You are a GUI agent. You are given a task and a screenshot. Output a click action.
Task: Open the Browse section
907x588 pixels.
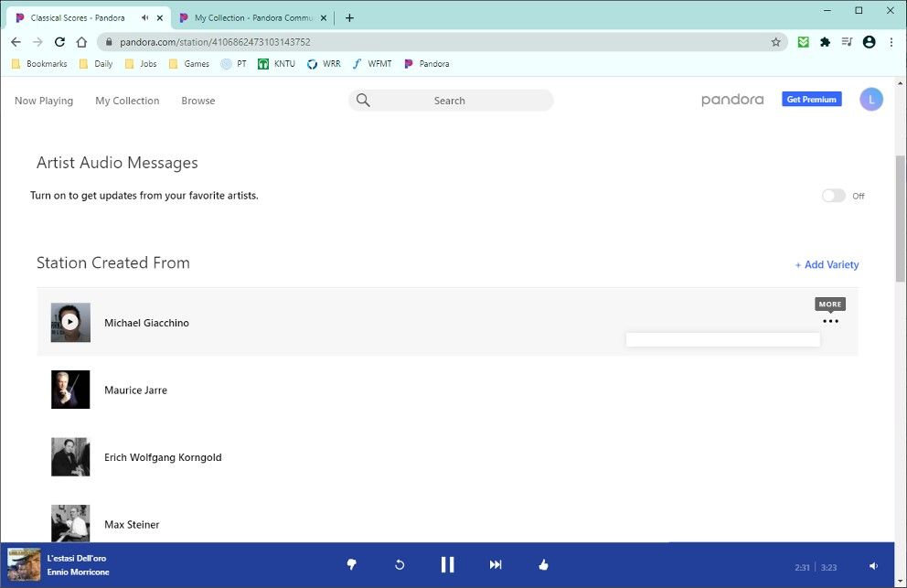pos(198,101)
